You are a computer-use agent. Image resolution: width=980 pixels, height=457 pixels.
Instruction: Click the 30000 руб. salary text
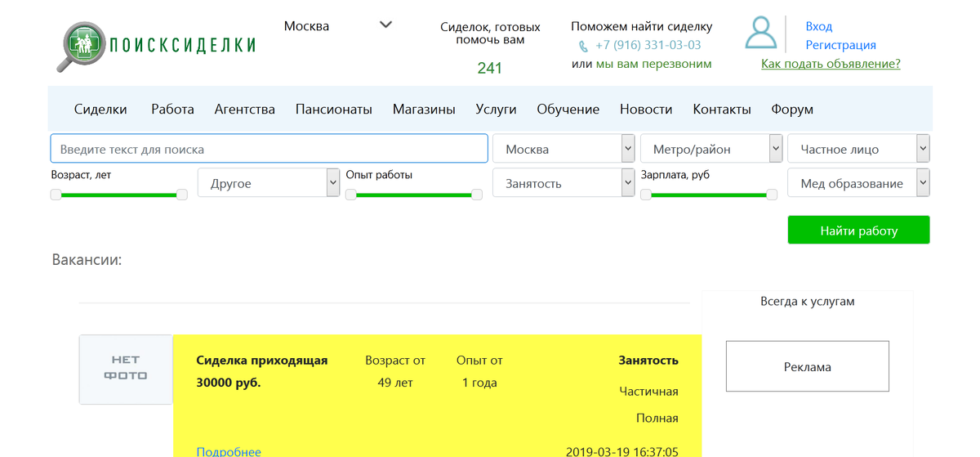click(229, 382)
